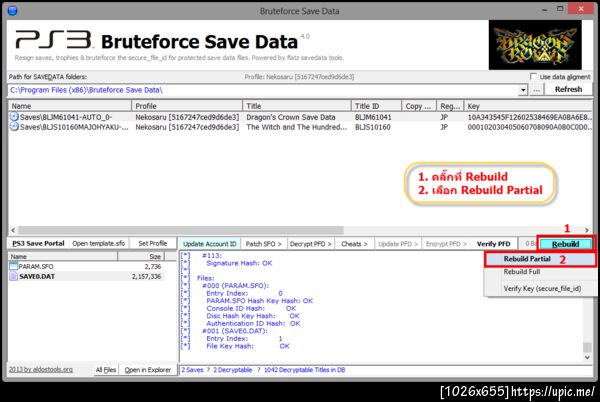The height and width of the screenshot is (402, 600).
Task: Choose Rebuild Full from menu
Action: tap(540, 272)
